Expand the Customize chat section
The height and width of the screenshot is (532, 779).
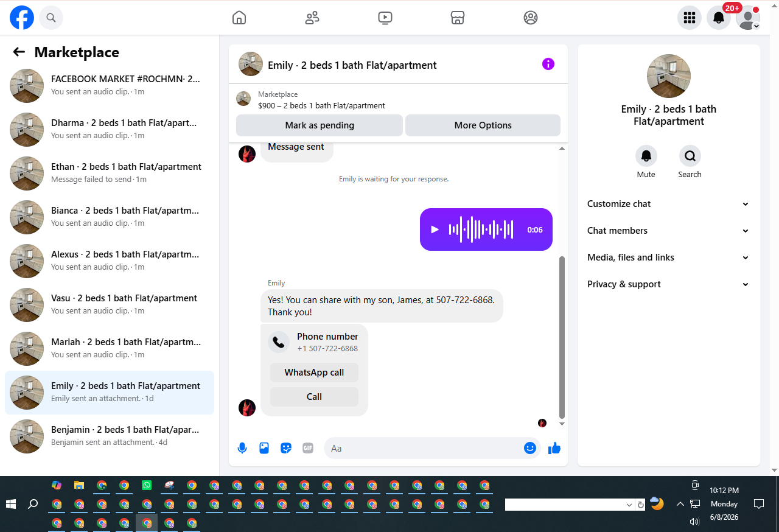pos(669,204)
